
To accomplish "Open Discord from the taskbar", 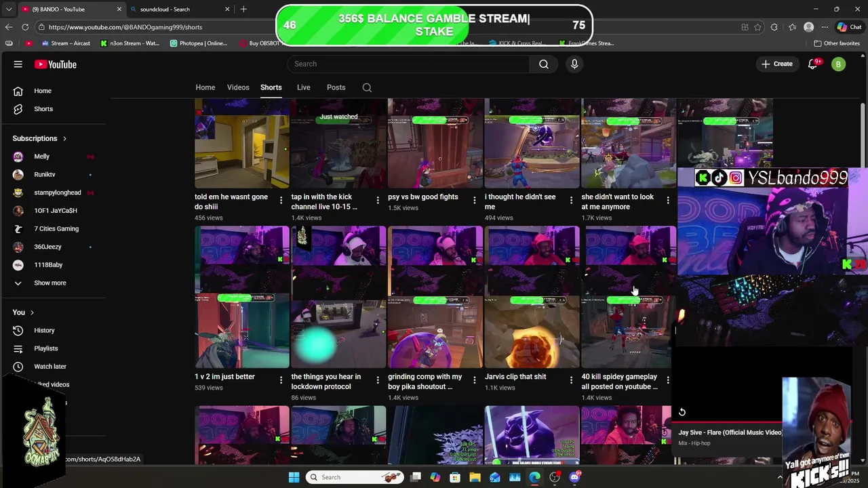I will 574,477.
